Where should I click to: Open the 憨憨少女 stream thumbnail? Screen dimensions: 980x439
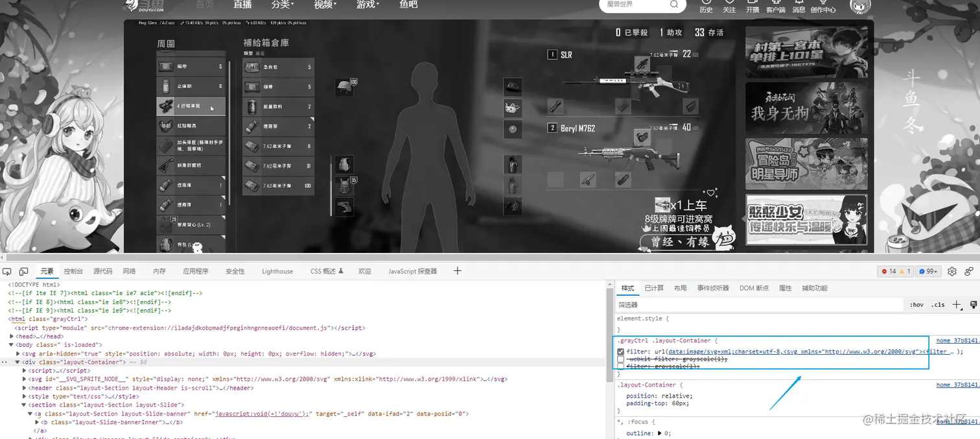point(806,219)
